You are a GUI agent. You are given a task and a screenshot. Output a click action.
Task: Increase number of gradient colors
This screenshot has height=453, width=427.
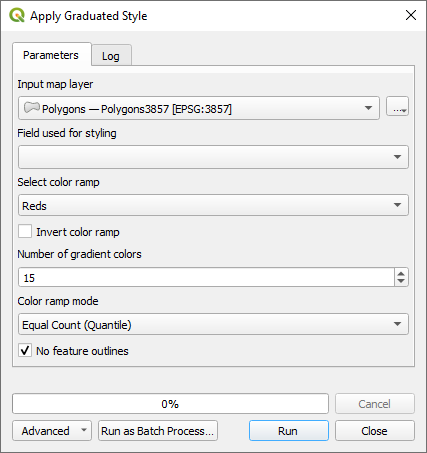[x=401, y=273]
